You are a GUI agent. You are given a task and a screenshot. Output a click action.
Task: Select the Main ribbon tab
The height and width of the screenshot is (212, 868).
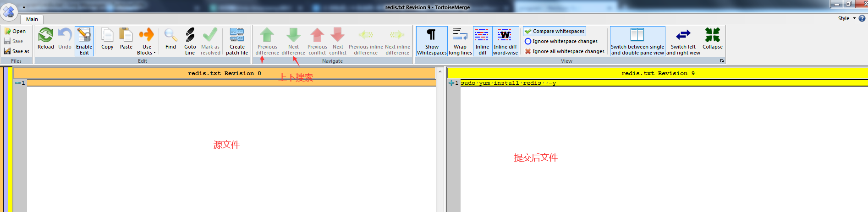(x=32, y=19)
